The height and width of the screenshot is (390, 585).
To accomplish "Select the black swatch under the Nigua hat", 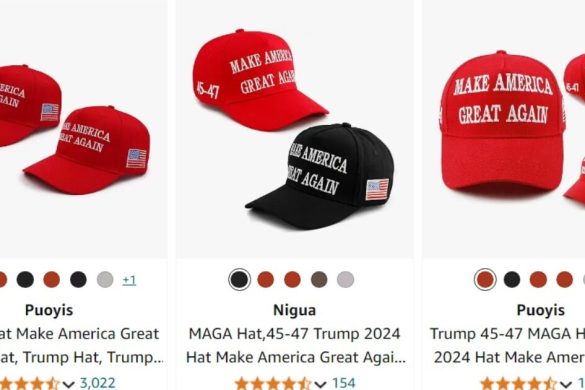I will pyautogui.click(x=239, y=280).
